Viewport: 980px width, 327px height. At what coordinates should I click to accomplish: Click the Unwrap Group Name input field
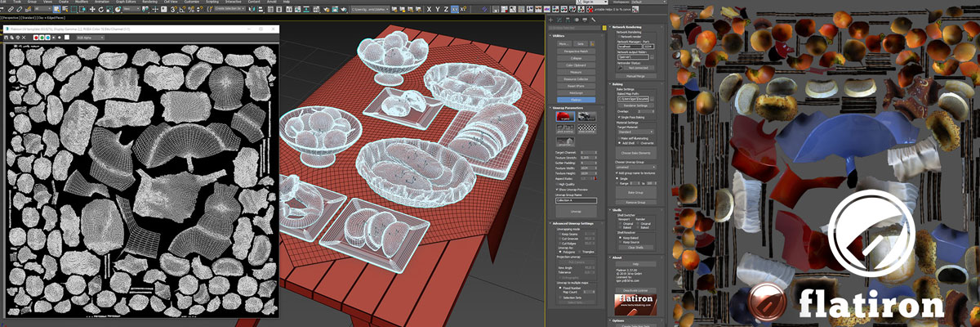[576, 200]
